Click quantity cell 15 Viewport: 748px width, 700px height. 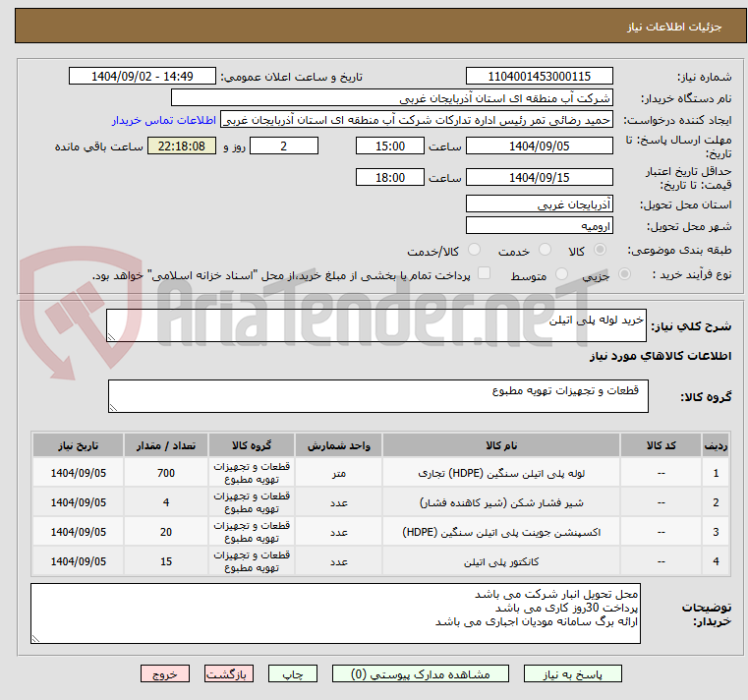tap(165, 561)
